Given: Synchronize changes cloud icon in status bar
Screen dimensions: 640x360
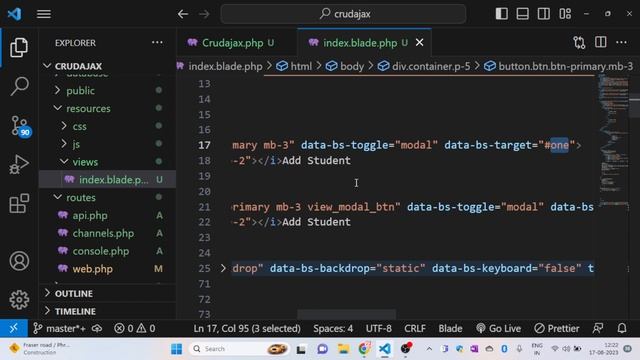Looking at the screenshot, I should (97, 328).
